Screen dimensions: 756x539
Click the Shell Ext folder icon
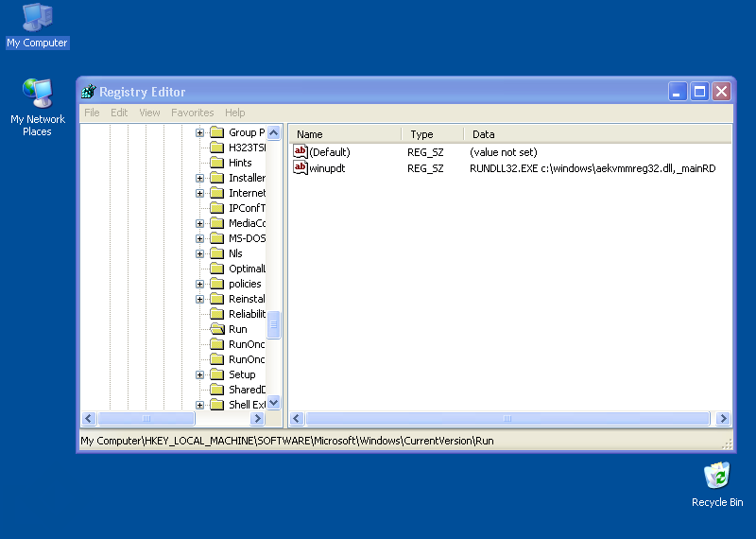[217, 405]
